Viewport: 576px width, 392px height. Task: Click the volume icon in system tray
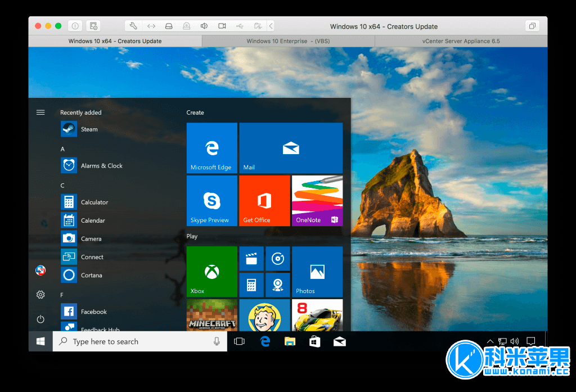pos(515,341)
